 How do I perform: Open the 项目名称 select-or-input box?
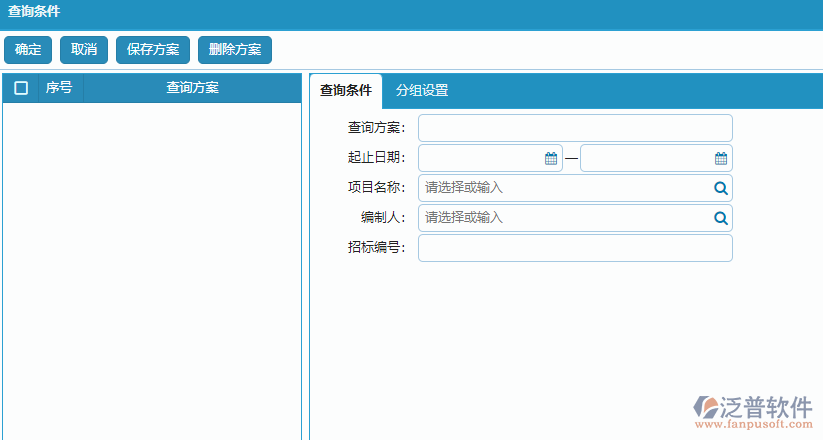click(575, 188)
